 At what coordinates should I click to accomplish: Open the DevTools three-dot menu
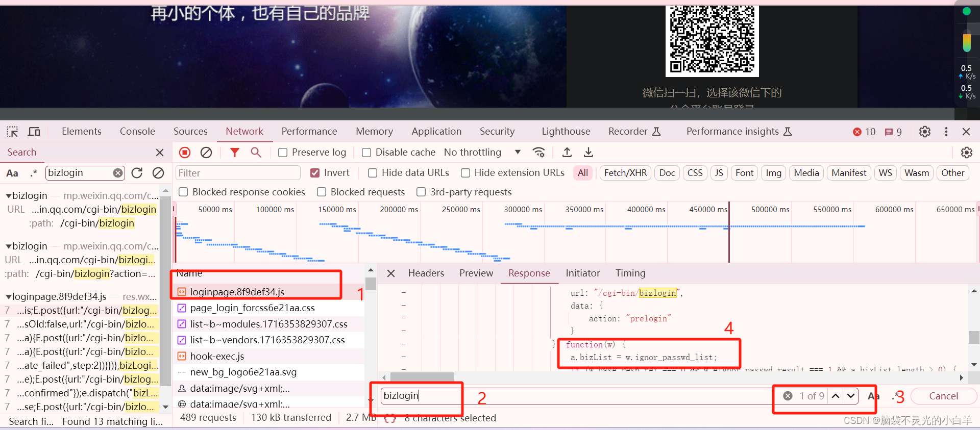coord(946,132)
